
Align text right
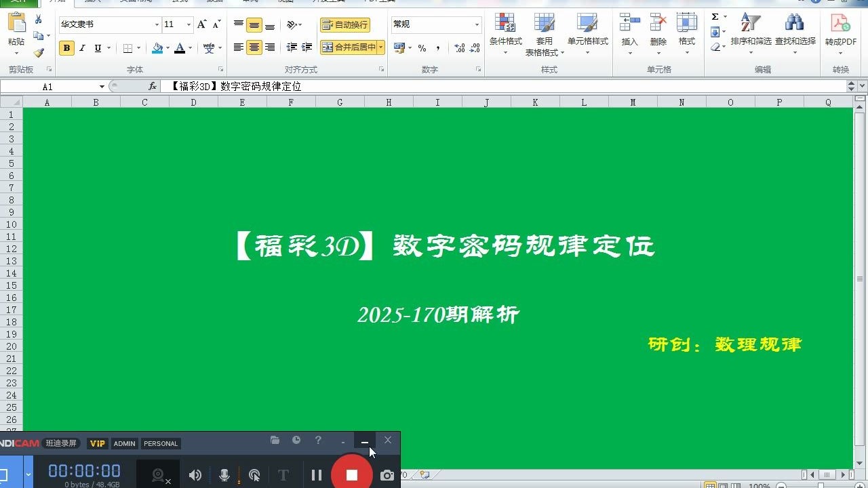pos(270,47)
